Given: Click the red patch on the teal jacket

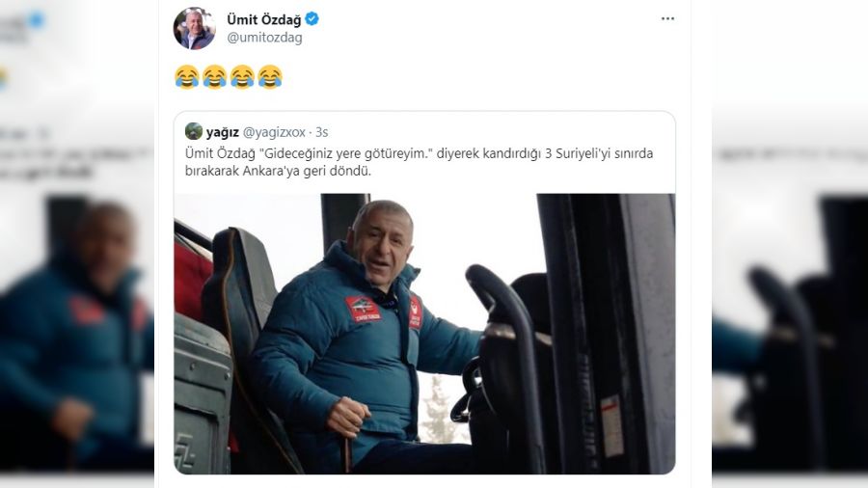Looking at the screenshot, I should 364,309.
